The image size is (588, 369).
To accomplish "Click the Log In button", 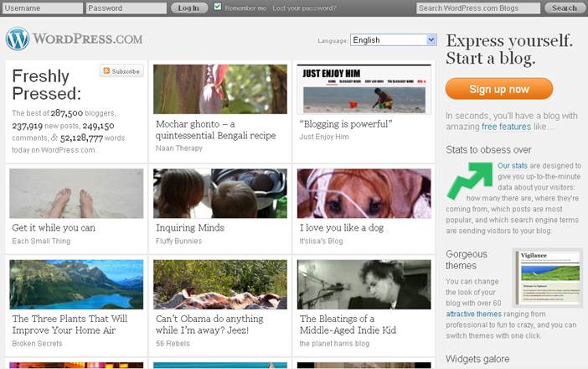I will pos(189,8).
